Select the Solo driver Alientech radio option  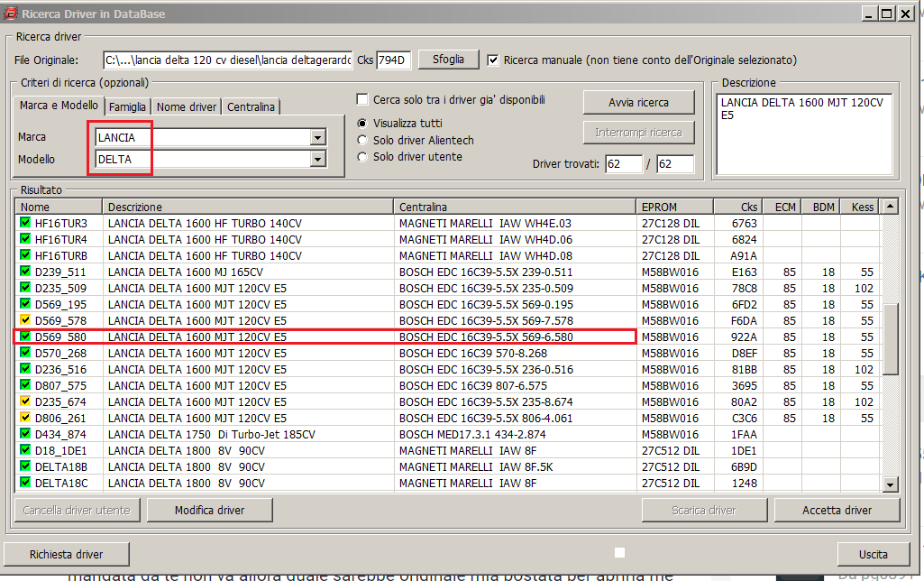tap(363, 140)
